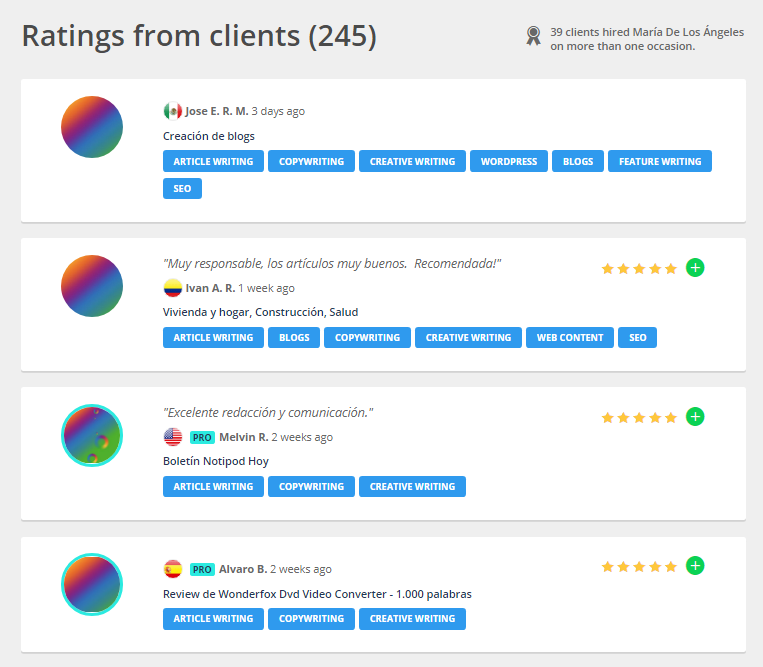The image size is (763, 667).
Task: Click the WORDPRESS skill tag
Action: point(508,161)
